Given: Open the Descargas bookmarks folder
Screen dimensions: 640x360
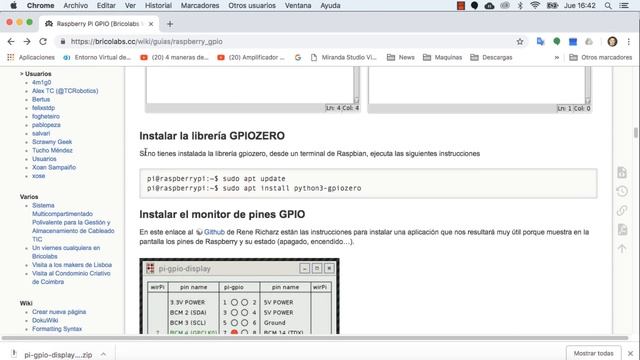Looking at the screenshot, I should point(491,58).
